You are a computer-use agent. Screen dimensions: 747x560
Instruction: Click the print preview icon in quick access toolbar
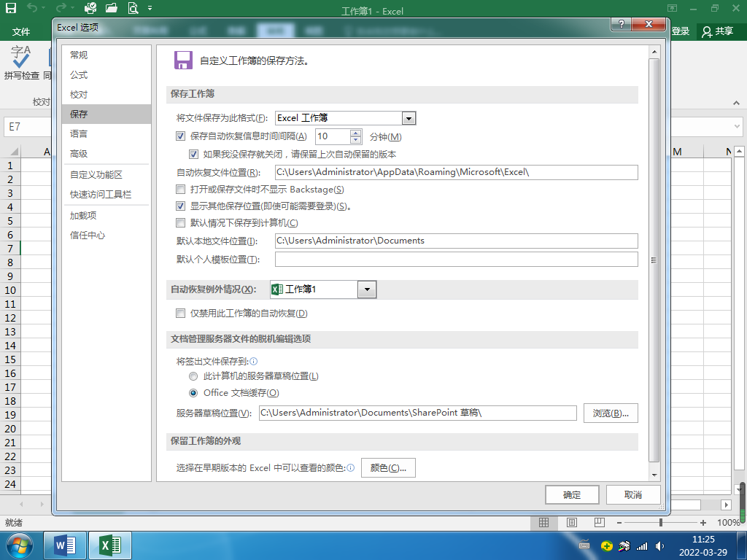(133, 7)
